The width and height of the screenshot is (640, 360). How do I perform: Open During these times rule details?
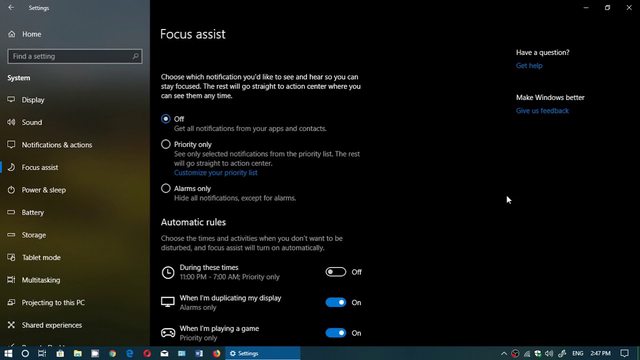click(230, 272)
